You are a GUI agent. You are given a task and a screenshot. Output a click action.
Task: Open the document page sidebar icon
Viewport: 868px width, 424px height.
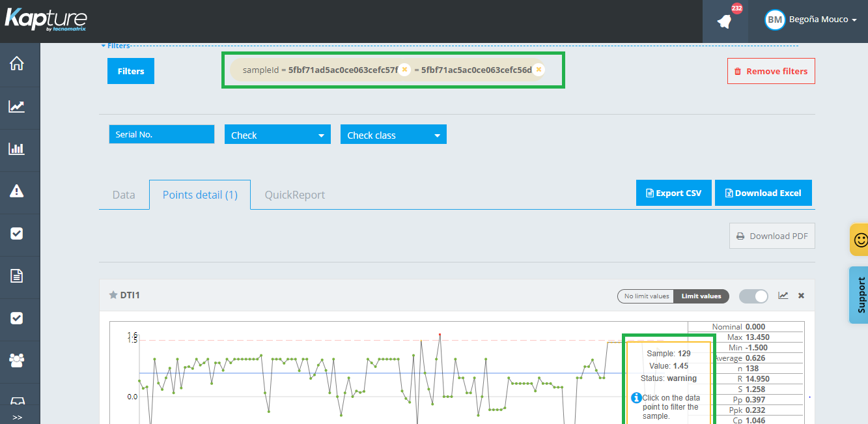(17, 276)
